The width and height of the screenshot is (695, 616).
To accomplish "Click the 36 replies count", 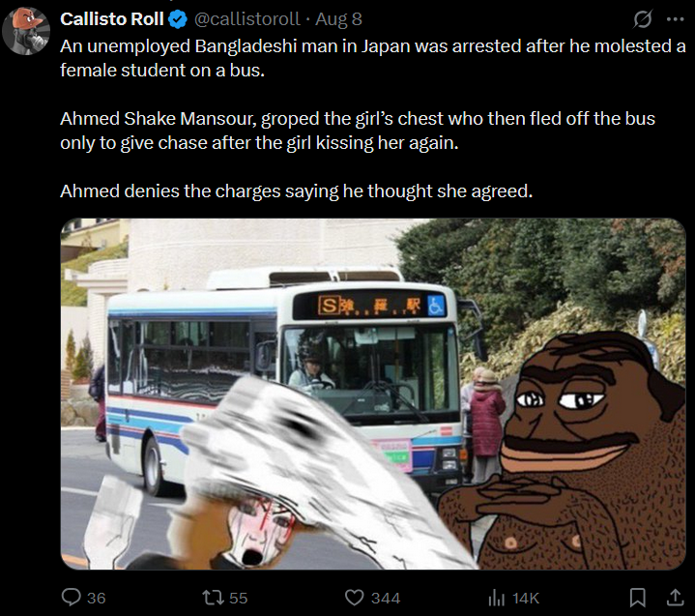I will click(x=97, y=598).
